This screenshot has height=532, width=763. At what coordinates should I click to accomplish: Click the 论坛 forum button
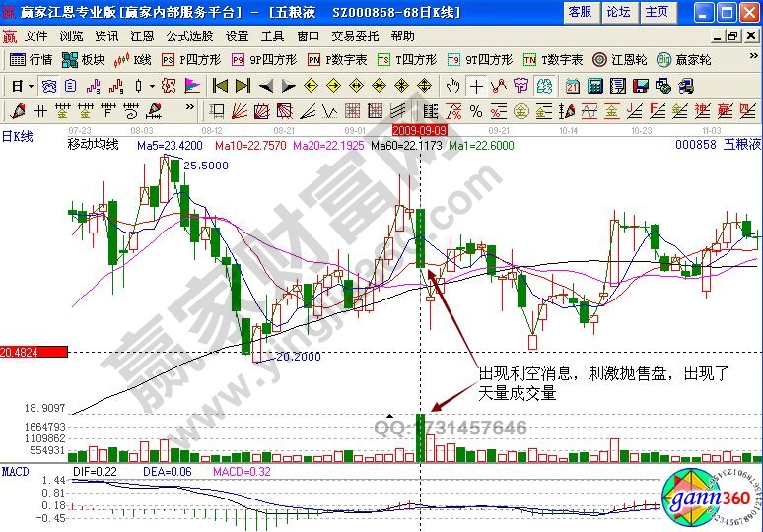tap(618, 12)
